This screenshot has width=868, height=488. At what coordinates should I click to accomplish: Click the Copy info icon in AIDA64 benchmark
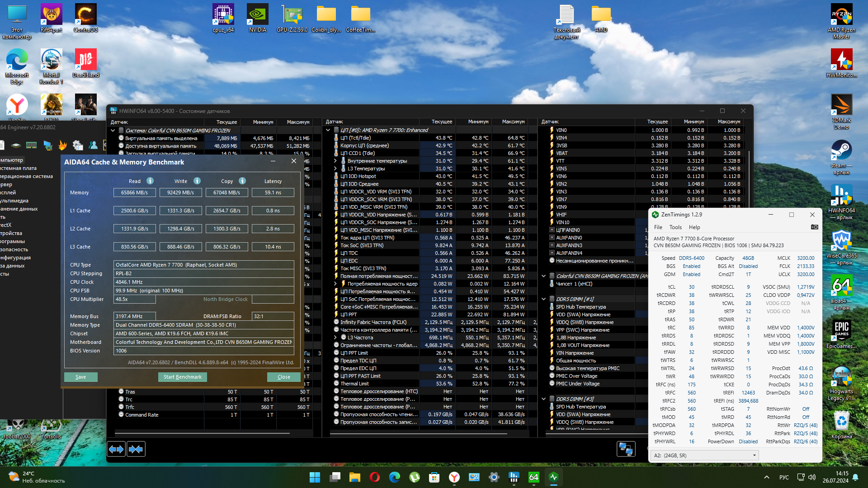(242, 181)
